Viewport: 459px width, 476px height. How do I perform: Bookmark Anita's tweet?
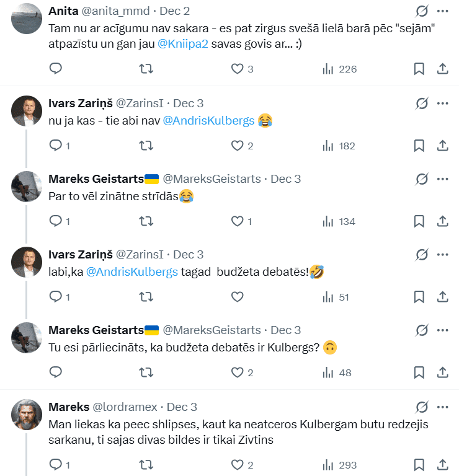[419, 69]
